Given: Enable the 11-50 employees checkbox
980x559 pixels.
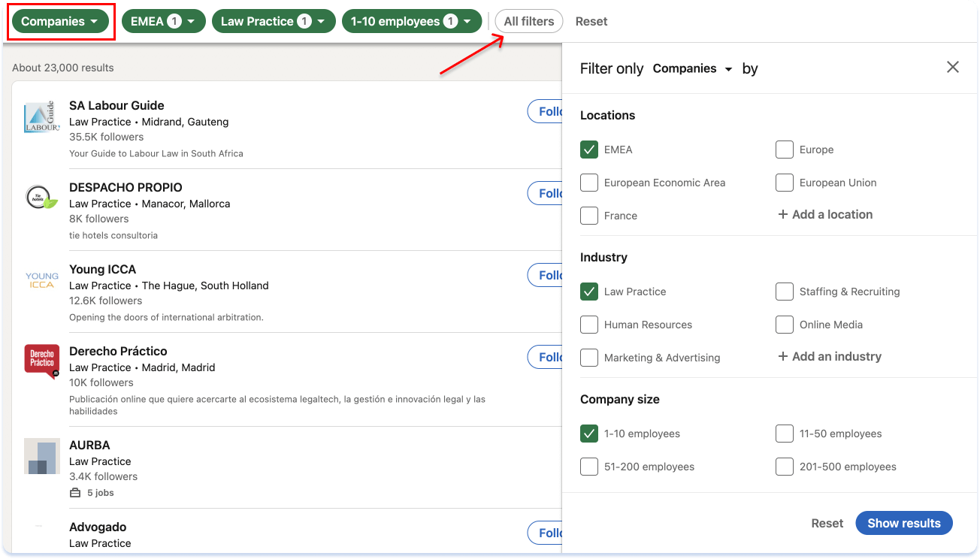Looking at the screenshot, I should point(784,434).
